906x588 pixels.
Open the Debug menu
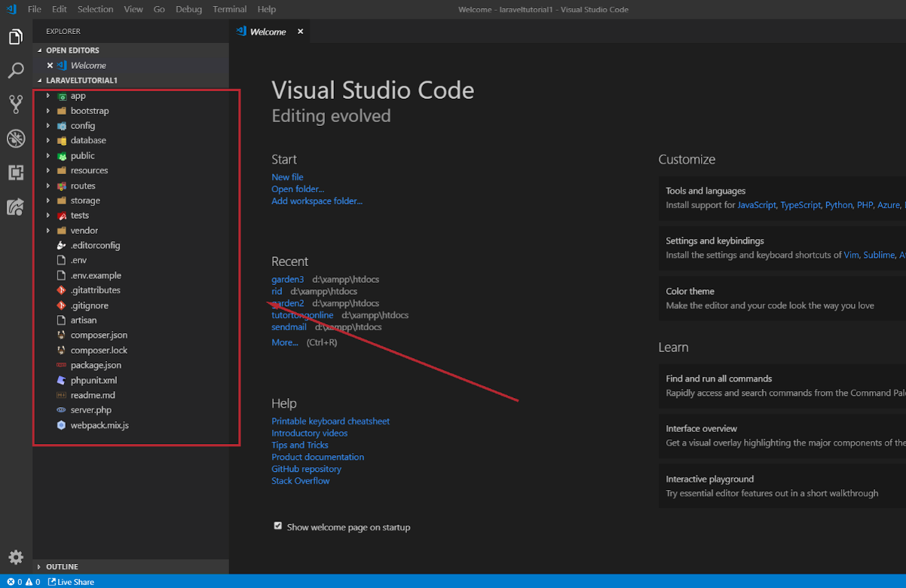(188, 9)
